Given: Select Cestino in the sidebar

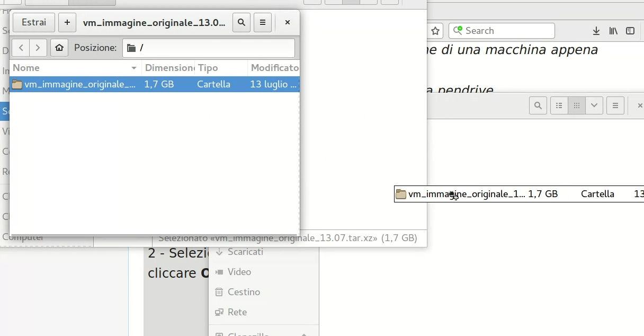Looking at the screenshot, I should pyautogui.click(x=244, y=292).
